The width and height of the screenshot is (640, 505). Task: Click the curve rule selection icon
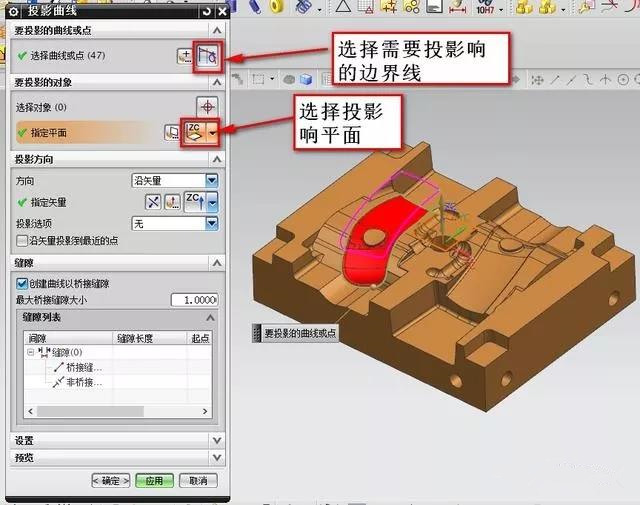(208, 55)
